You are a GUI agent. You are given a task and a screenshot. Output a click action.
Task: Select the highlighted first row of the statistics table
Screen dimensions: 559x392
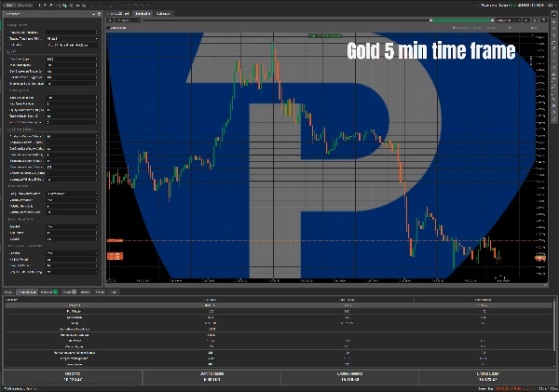click(279, 305)
